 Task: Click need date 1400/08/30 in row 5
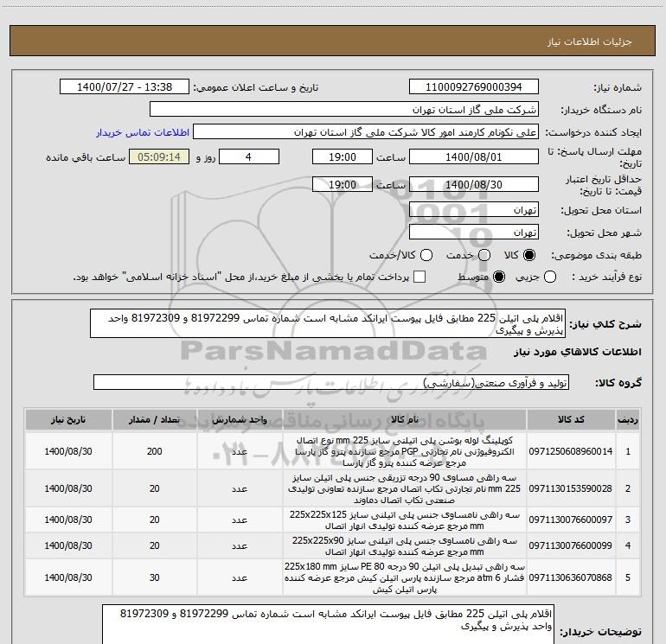(68, 577)
